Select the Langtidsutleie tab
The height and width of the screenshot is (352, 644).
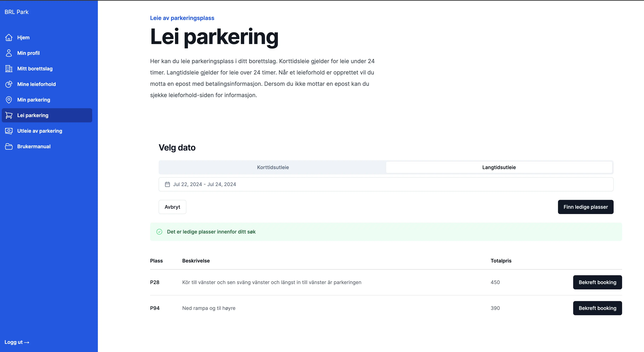click(x=499, y=167)
